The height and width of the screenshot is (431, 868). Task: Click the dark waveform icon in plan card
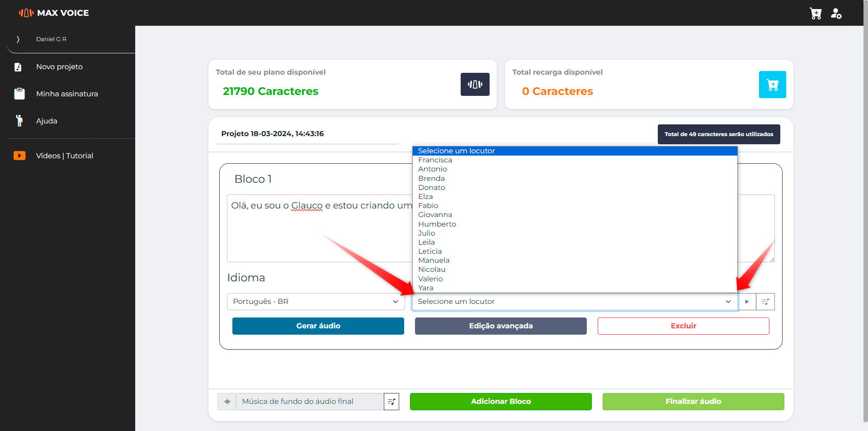(x=475, y=84)
